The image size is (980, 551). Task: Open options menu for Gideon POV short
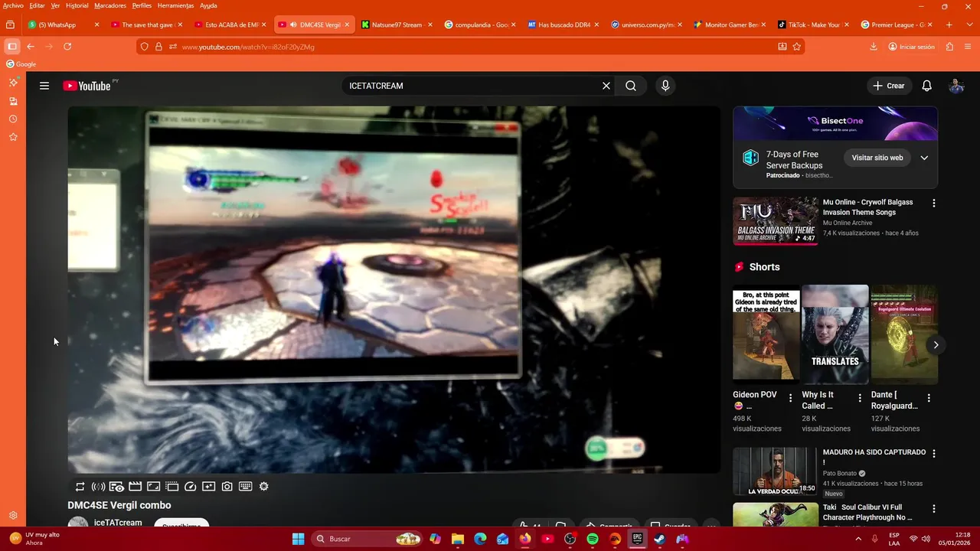pos(791,398)
